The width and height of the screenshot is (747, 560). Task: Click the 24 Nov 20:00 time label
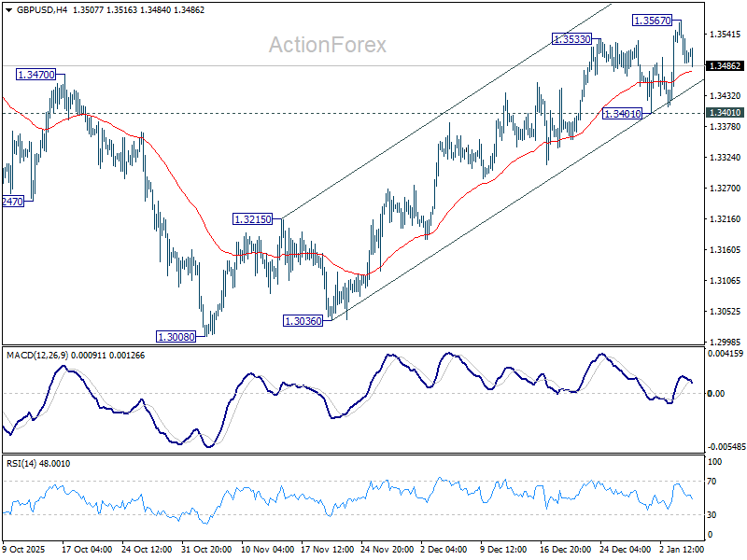[x=387, y=549]
